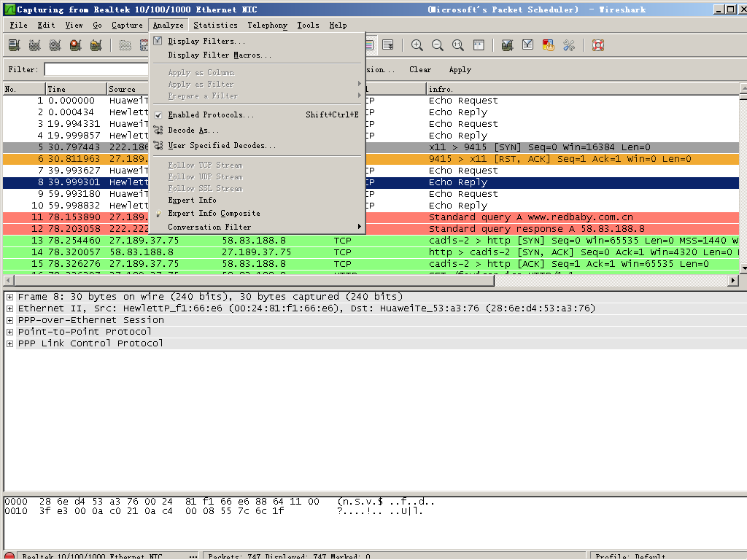
Task: Zoom in on the packet text
Action: click(x=417, y=45)
